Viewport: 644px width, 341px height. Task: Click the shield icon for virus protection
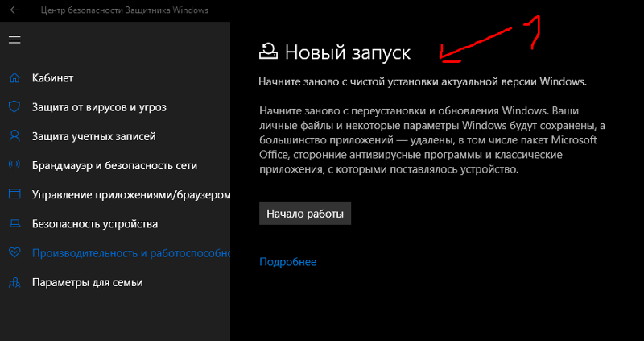tap(14, 107)
